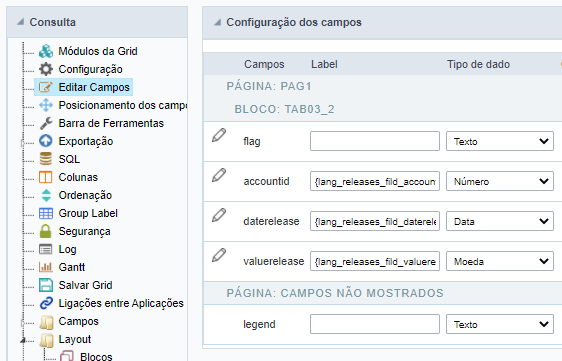Click the Ordenação sort arrows icon
Image resolution: width=562 pixels, height=361 pixels.
(x=46, y=195)
